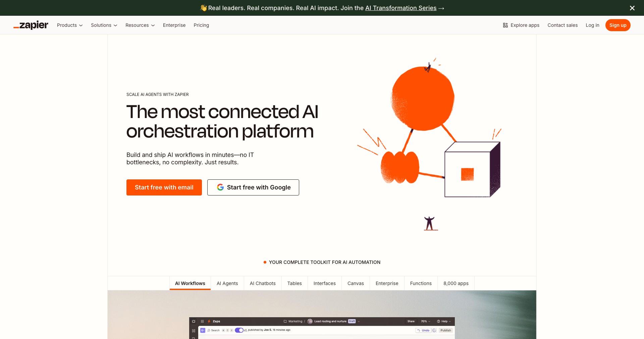Open the 70% zoom dropdown
The image size is (644, 339).
tap(426, 321)
